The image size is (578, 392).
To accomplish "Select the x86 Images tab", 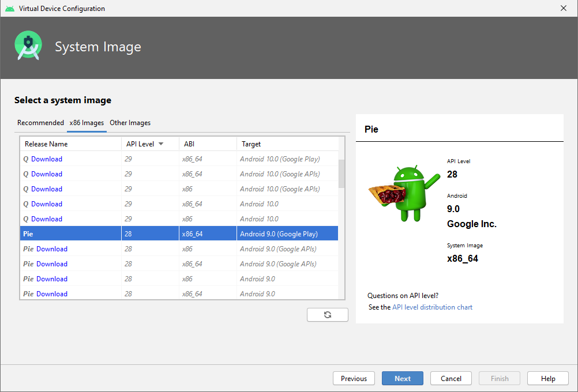I will pyautogui.click(x=87, y=123).
